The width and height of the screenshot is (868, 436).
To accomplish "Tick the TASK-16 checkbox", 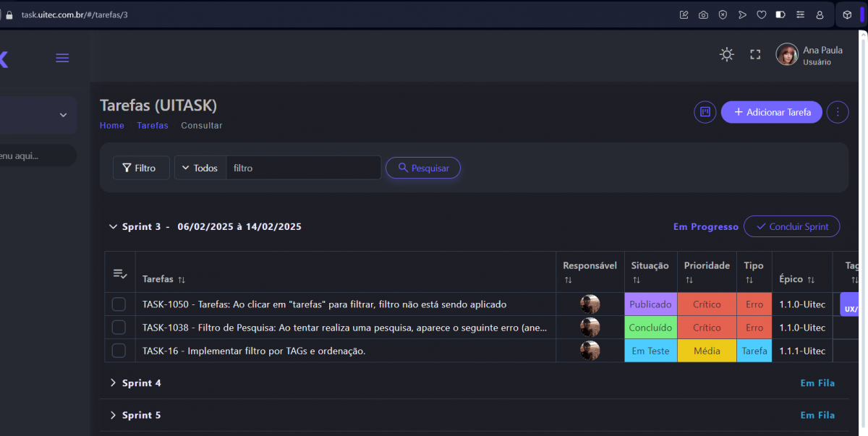I will [119, 351].
